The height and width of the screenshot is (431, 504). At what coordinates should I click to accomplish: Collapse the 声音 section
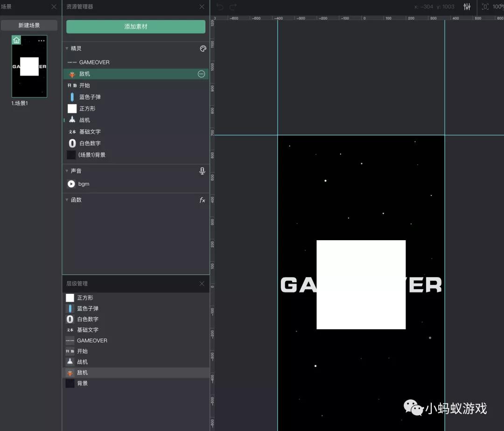tap(67, 171)
